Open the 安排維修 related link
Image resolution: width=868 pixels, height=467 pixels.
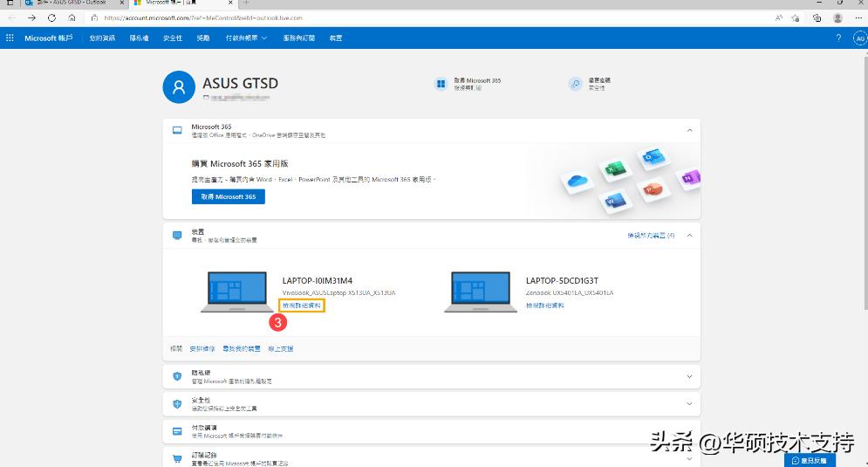(x=202, y=348)
